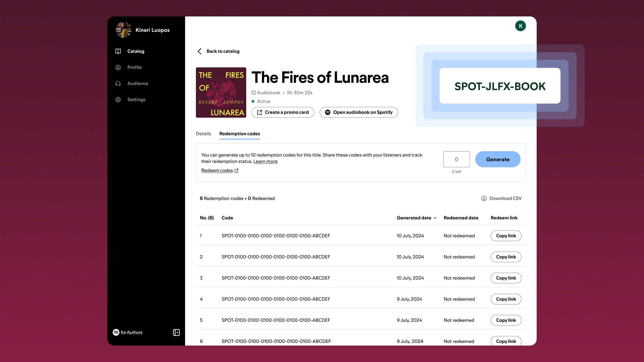Click The Fires of Lunarea cover thumbnail

pyautogui.click(x=221, y=92)
